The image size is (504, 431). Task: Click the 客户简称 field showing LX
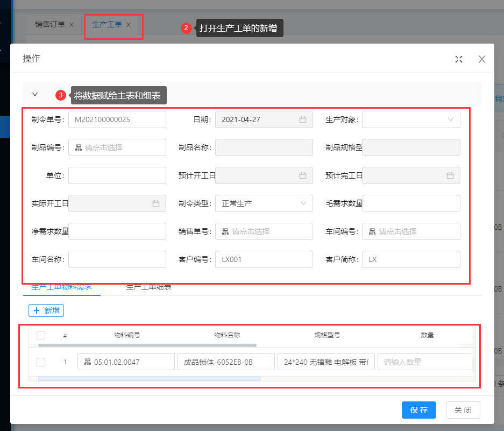pos(411,259)
